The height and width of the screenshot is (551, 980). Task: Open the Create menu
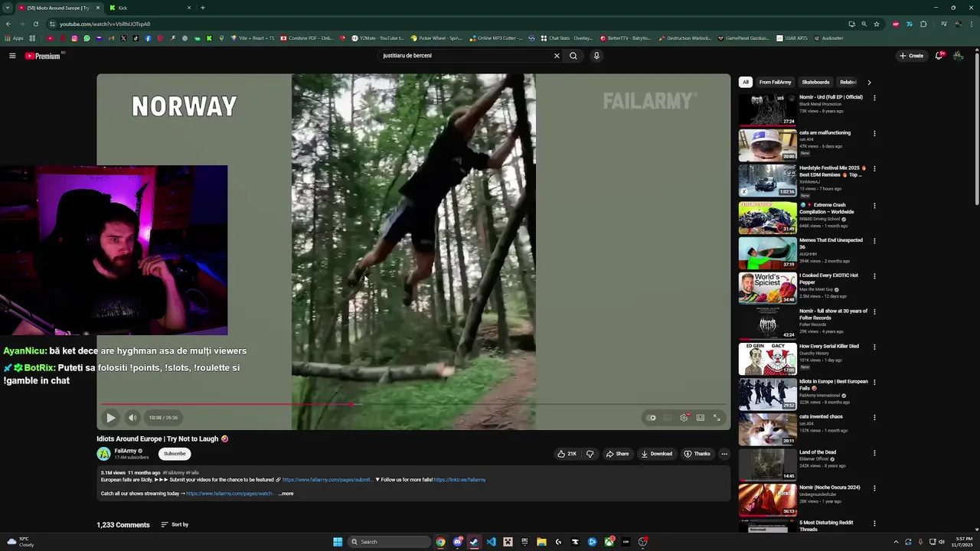pos(911,56)
